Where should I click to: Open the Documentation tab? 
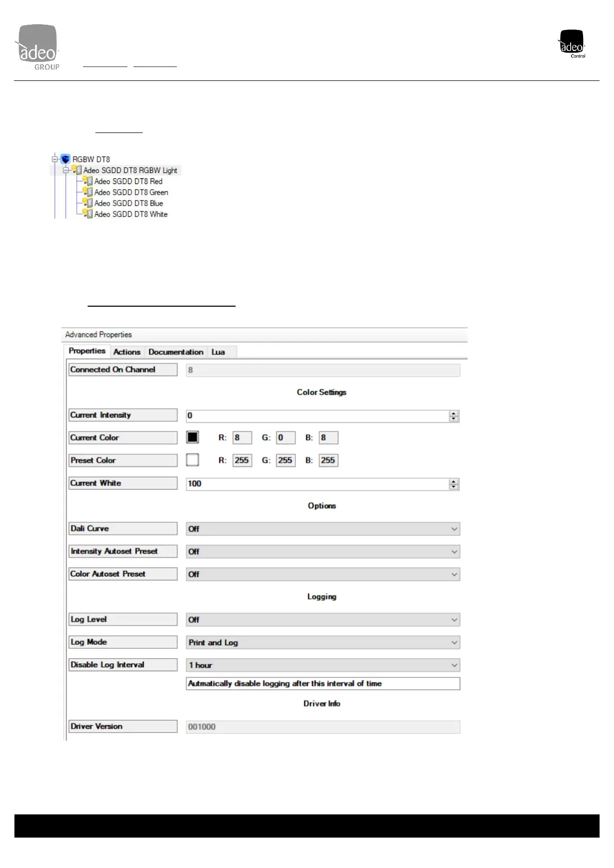[x=176, y=352]
